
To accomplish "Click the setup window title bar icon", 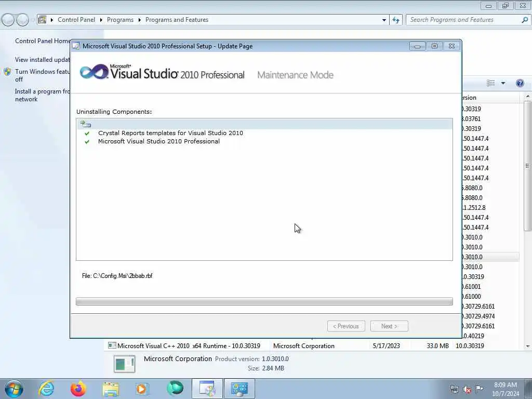I will tap(76, 46).
